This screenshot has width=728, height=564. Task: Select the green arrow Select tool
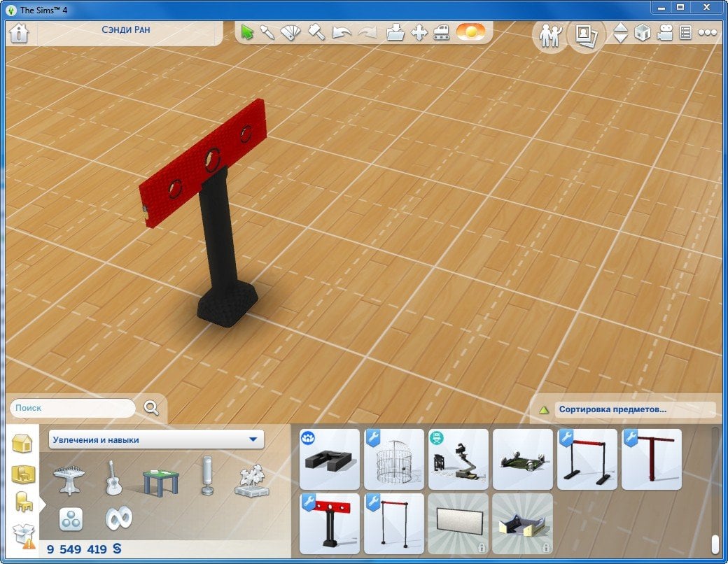click(x=248, y=32)
